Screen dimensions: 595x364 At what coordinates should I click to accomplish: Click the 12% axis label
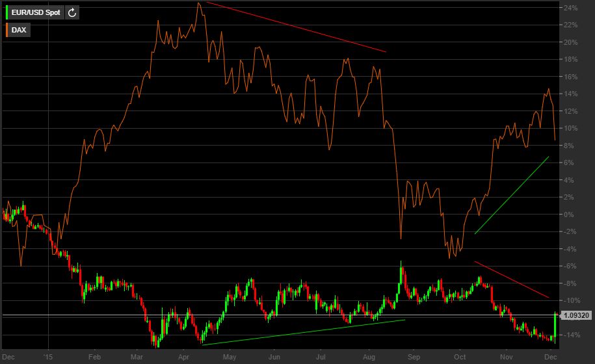point(570,111)
